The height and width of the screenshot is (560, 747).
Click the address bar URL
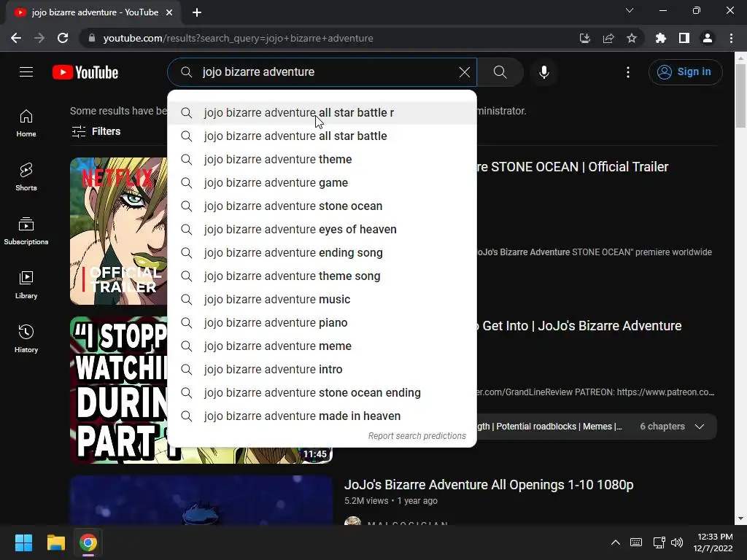[x=238, y=38]
